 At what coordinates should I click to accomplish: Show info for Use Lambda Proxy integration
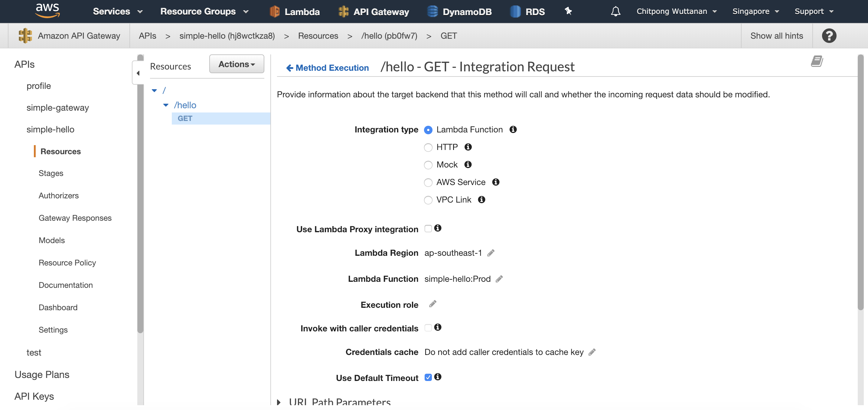click(438, 228)
